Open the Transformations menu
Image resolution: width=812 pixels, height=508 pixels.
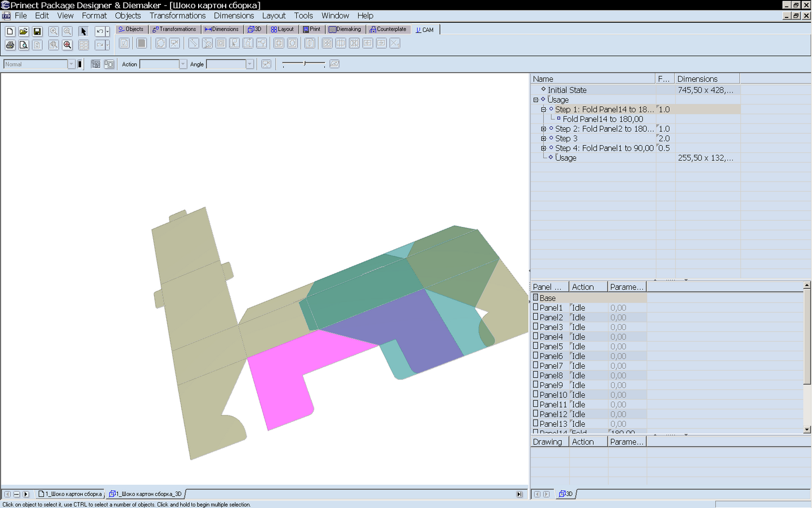point(178,16)
